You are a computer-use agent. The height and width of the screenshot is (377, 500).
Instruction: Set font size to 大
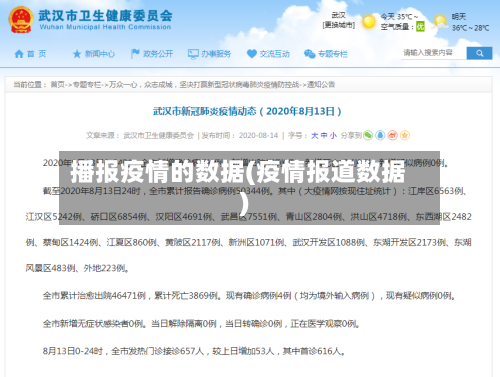click(314, 136)
